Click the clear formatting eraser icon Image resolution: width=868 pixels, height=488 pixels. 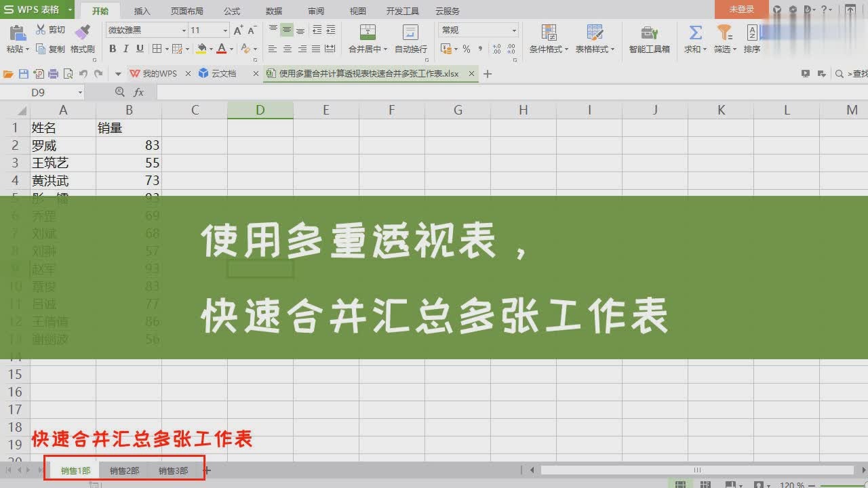coord(246,49)
